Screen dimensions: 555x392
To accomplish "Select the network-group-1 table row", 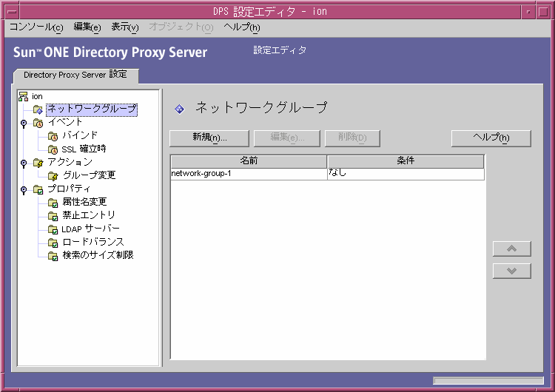I will [x=327, y=174].
